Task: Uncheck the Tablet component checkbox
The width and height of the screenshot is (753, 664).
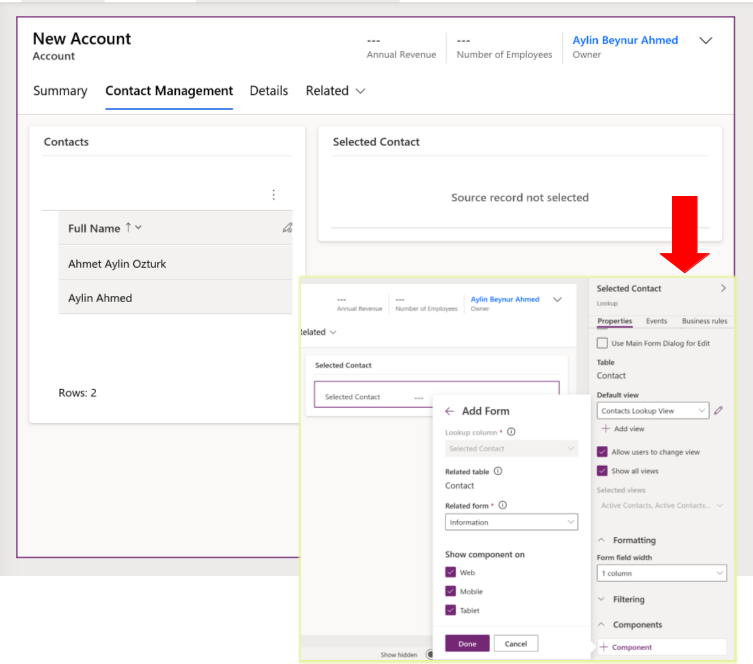Action: (x=450, y=610)
